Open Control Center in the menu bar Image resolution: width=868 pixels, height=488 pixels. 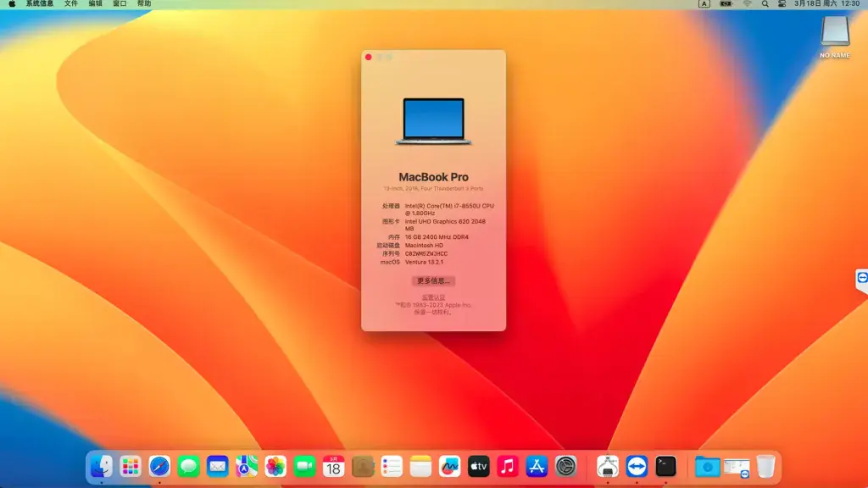point(782,4)
